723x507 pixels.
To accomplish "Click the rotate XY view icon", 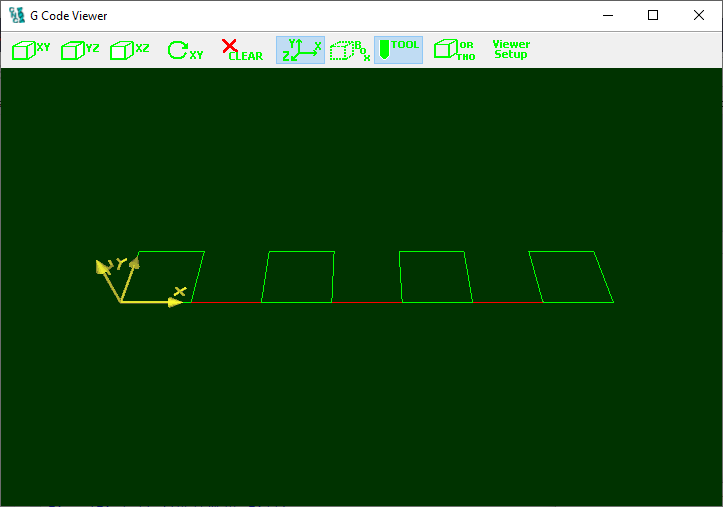I will click(x=184, y=50).
